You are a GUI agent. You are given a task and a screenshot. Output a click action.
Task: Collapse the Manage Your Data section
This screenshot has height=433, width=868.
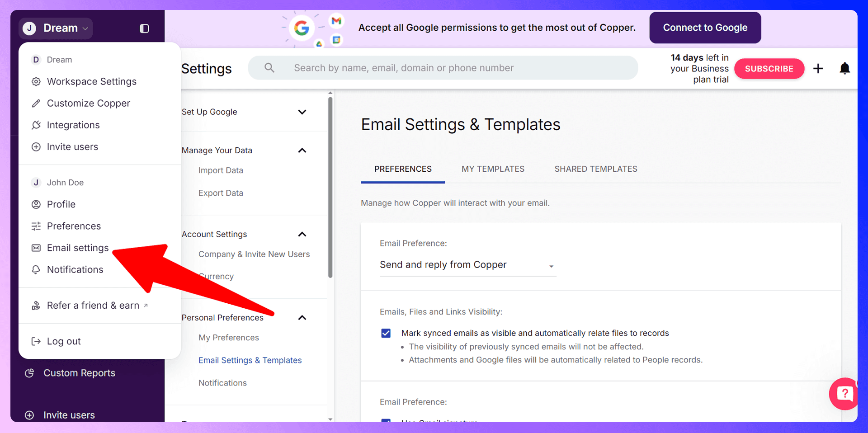[302, 151]
